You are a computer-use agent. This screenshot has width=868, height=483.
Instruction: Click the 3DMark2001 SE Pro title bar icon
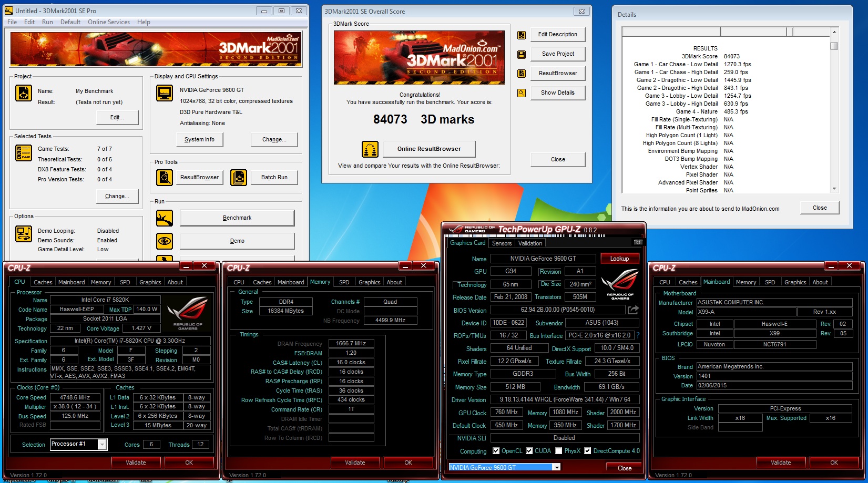[x=8, y=11]
